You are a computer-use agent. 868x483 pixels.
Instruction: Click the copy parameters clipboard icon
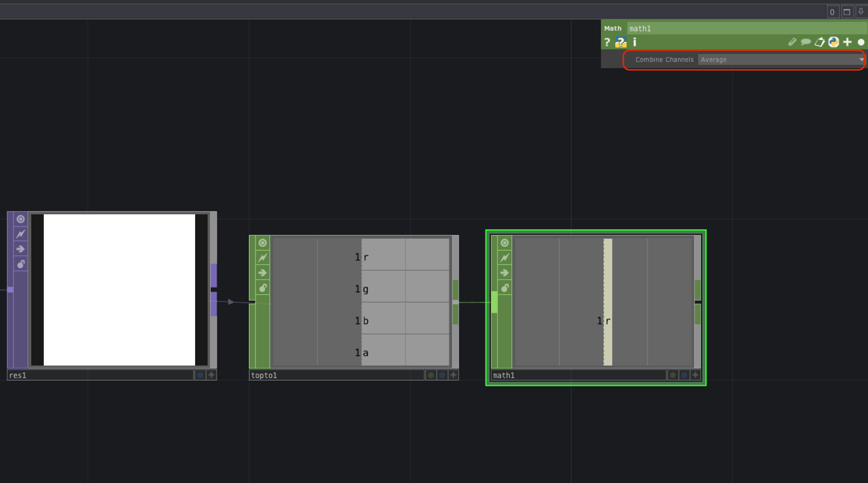pos(820,42)
